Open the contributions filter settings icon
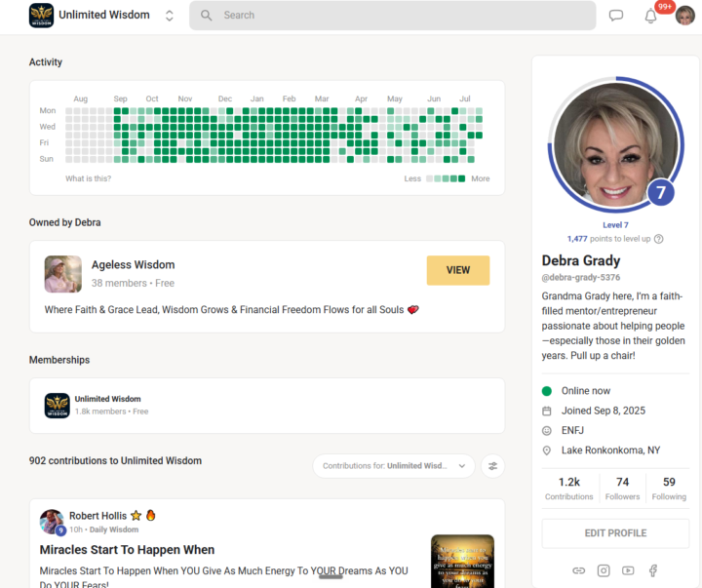This screenshot has width=702, height=588. [x=493, y=466]
